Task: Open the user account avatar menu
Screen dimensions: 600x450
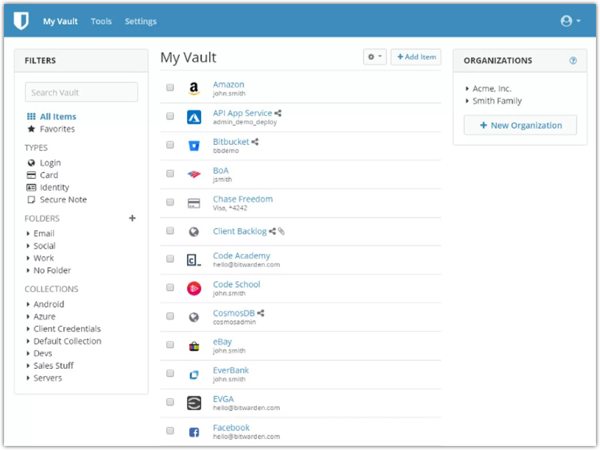Action: click(570, 21)
